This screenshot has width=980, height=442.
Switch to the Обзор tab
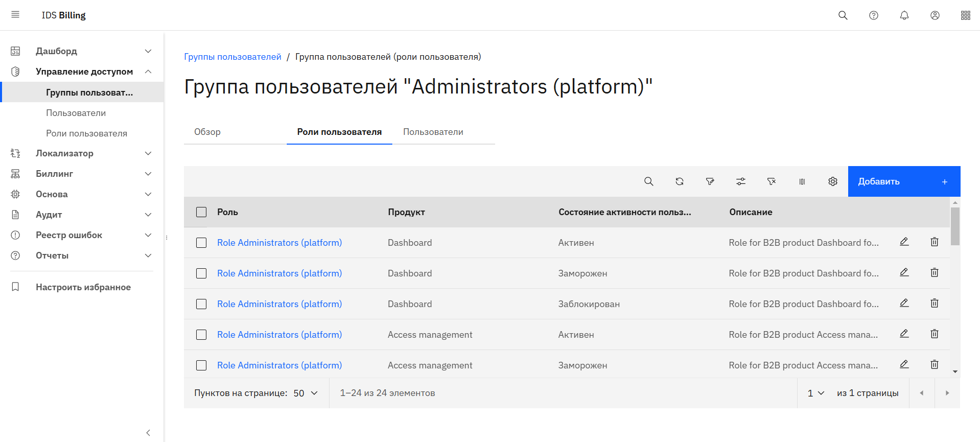tap(207, 132)
